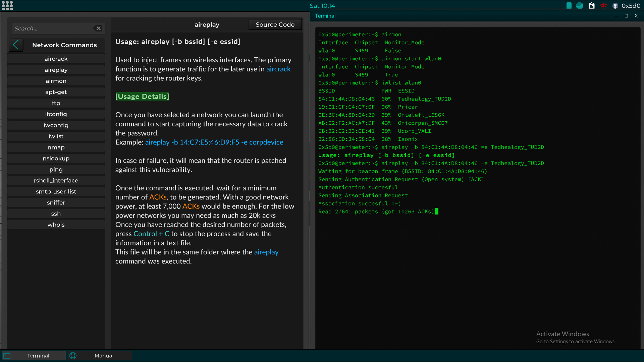Open the sniffer manual entry
Screen dimensions: 644x362
click(56, 202)
